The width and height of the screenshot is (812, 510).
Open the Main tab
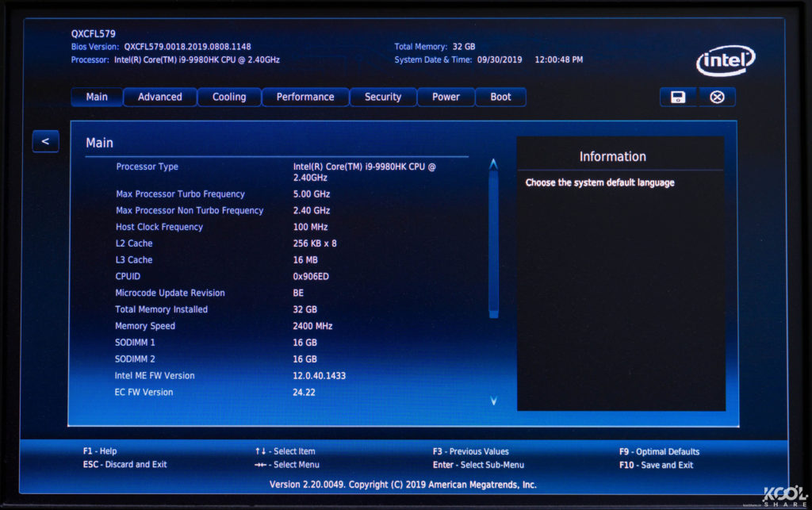(x=97, y=97)
